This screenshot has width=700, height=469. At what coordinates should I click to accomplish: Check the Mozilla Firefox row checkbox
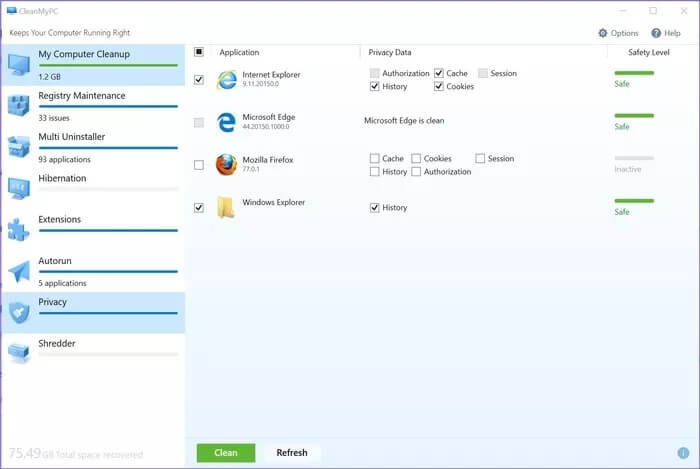click(x=199, y=165)
